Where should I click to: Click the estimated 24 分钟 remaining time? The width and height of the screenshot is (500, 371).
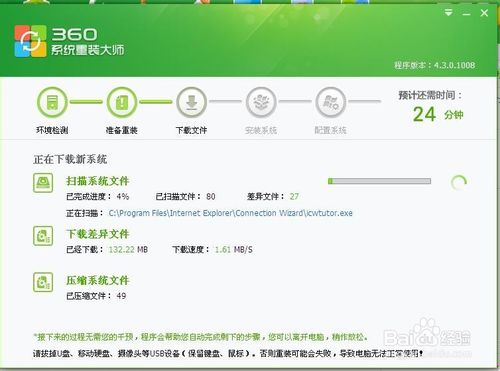pyautogui.click(x=438, y=114)
